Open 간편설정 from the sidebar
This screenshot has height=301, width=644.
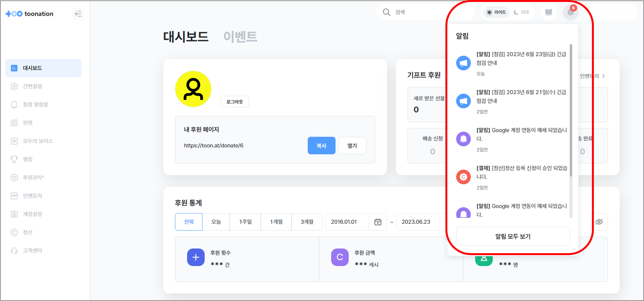[32, 86]
